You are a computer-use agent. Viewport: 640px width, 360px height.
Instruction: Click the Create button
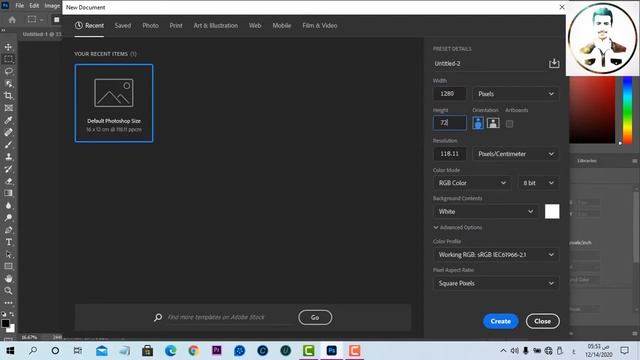(x=501, y=321)
